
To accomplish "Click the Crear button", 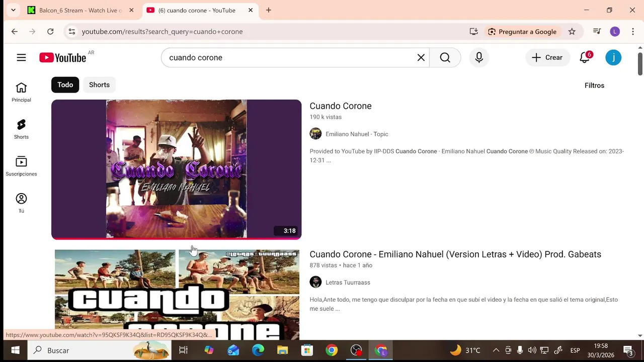I will click(547, 58).
